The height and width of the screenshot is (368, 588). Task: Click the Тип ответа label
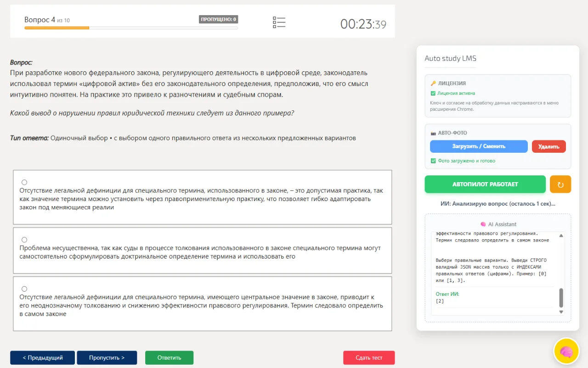coord(29,138)
